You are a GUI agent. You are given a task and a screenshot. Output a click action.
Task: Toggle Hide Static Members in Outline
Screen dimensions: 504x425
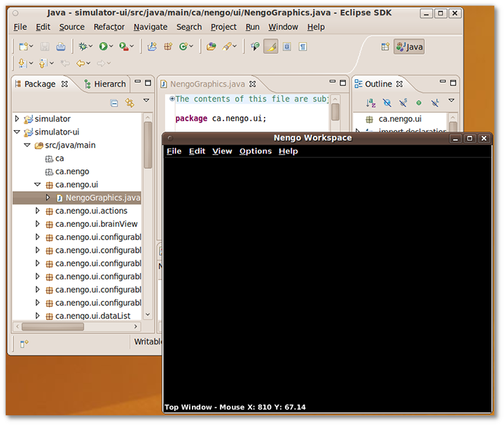tap(402, 103)
